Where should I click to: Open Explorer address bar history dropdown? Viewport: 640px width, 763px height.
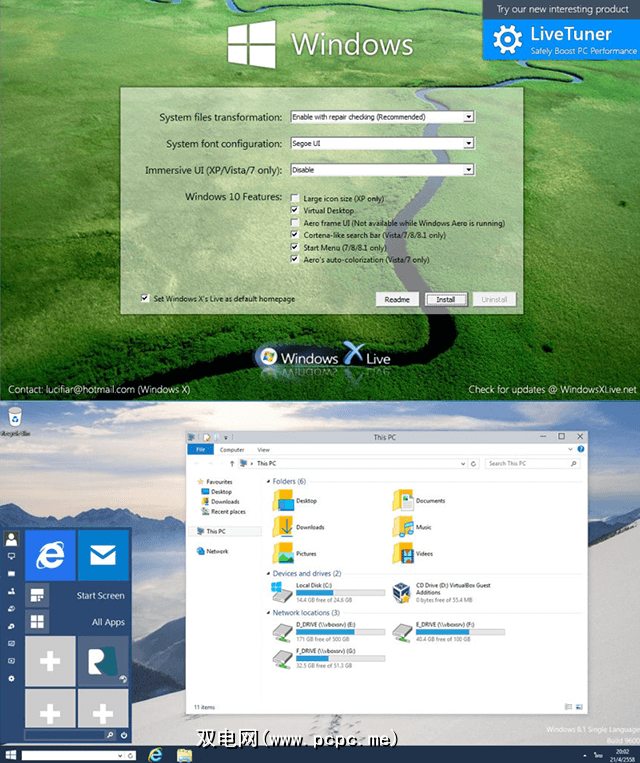point(463,464)
